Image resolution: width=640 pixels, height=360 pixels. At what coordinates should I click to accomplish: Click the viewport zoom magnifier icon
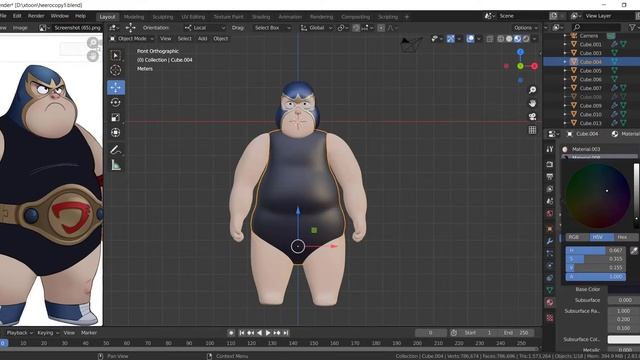coord(532,90)
